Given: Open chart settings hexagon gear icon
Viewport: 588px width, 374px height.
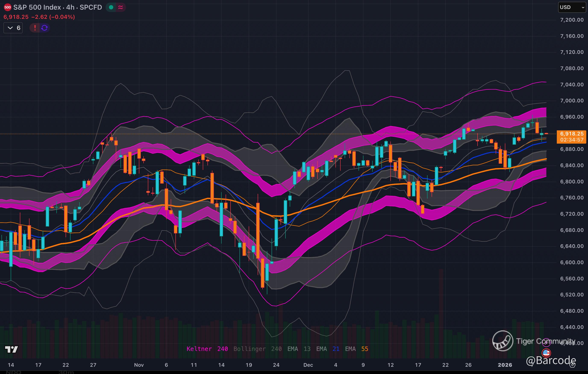Looking at the screenshot, I should tap(572, 365).
